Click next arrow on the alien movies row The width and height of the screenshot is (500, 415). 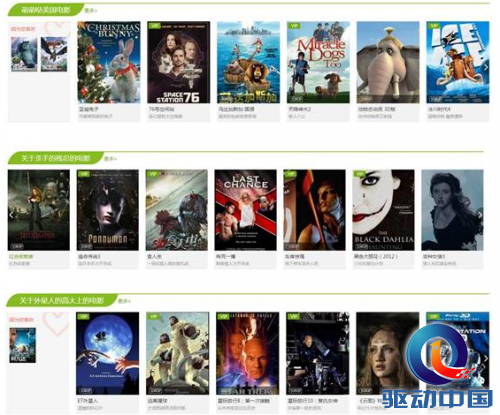(x=486, y=358)
